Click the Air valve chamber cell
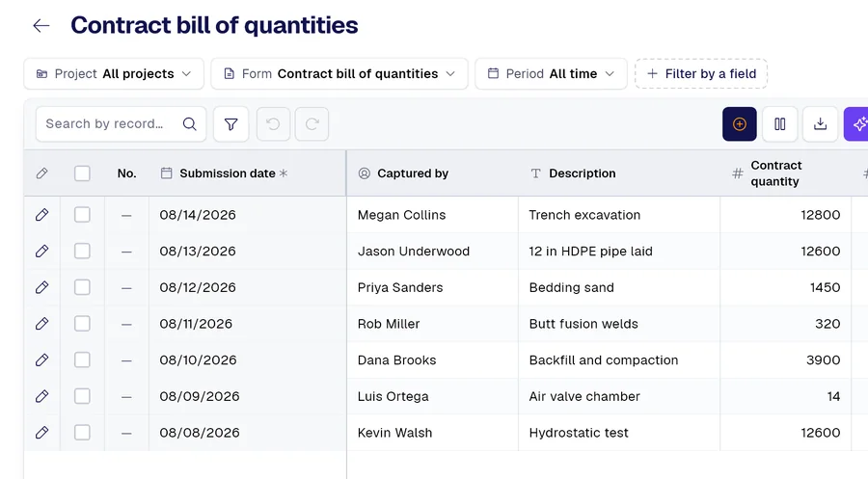The height and width of the screenshot is (479, 868). [x=619, y=396]
